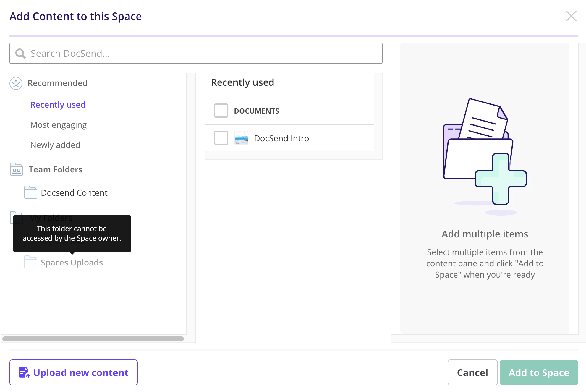The height and width of the screenshot is (392, 586).
Task: Click the Docsend Content folder icon
Action: (30, 192)
